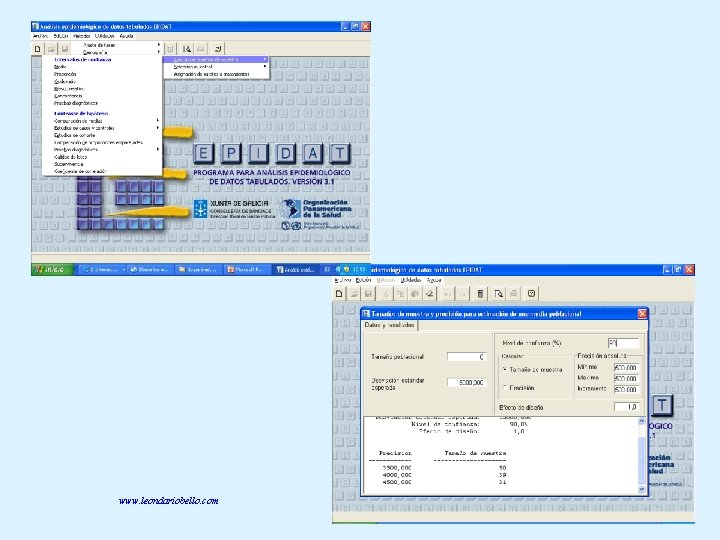Click the results pane scrollbar up arrow
The width and height of the screenshot is (720, 540).
(641, 421)
